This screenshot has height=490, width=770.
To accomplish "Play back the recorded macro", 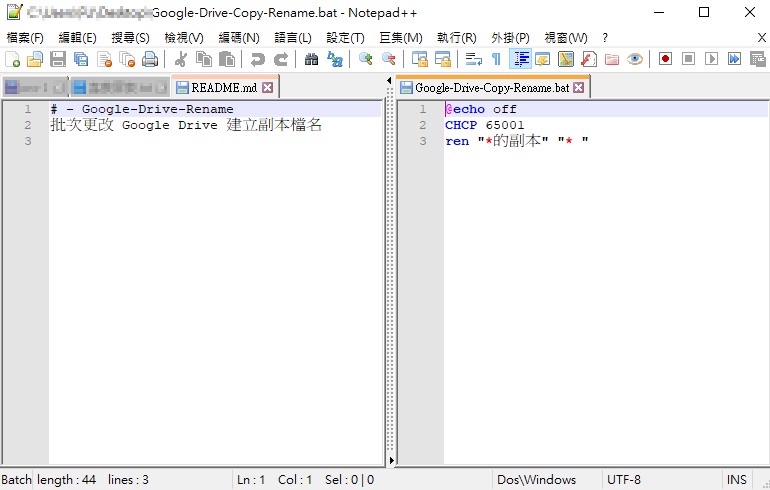I will point(711,59).
